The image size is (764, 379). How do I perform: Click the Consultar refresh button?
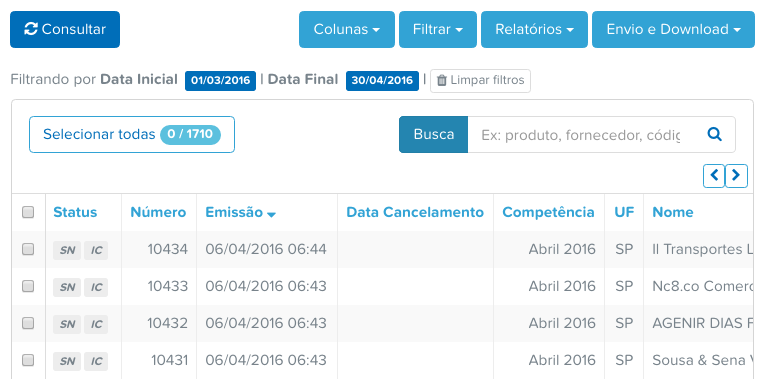(65, 29)
